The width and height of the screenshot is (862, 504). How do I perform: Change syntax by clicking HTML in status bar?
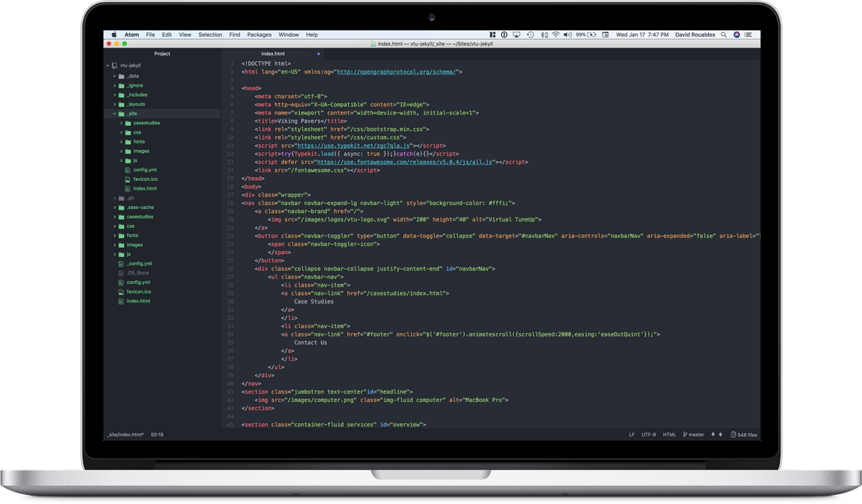(x=670, y=434)
